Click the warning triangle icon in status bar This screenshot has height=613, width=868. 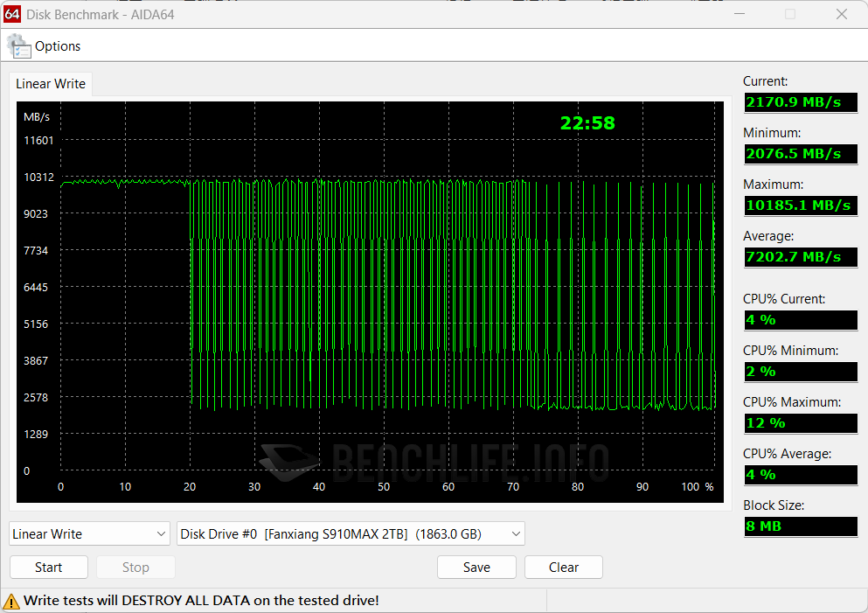click(x=11, y=601)
